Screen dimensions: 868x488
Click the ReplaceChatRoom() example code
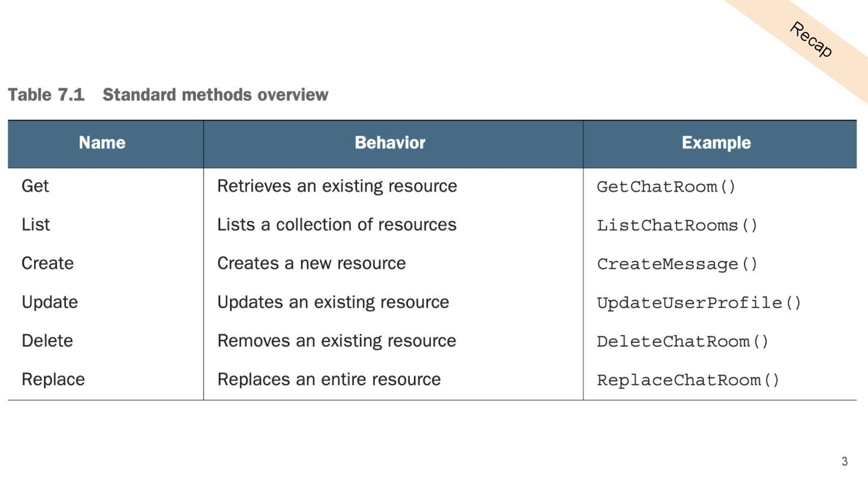688,380
